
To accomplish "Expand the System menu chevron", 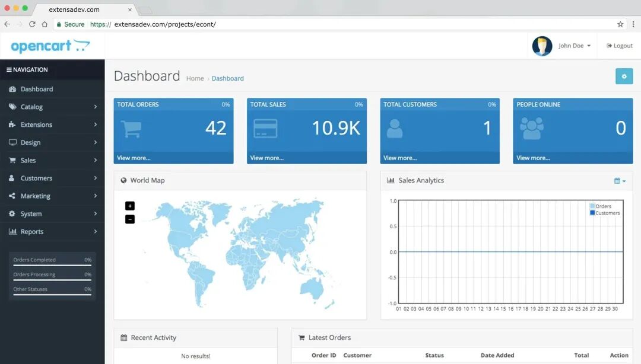I will (95, 213).
